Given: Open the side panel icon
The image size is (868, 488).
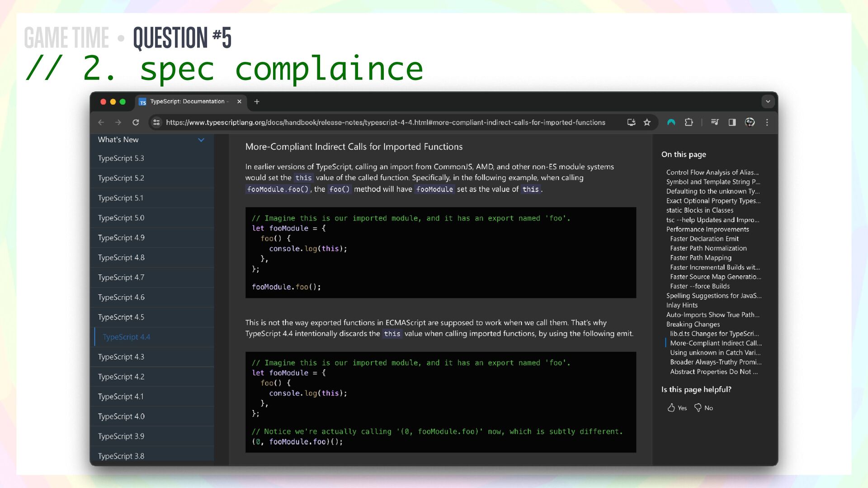Looking at the screenshot, I should 732,122.
